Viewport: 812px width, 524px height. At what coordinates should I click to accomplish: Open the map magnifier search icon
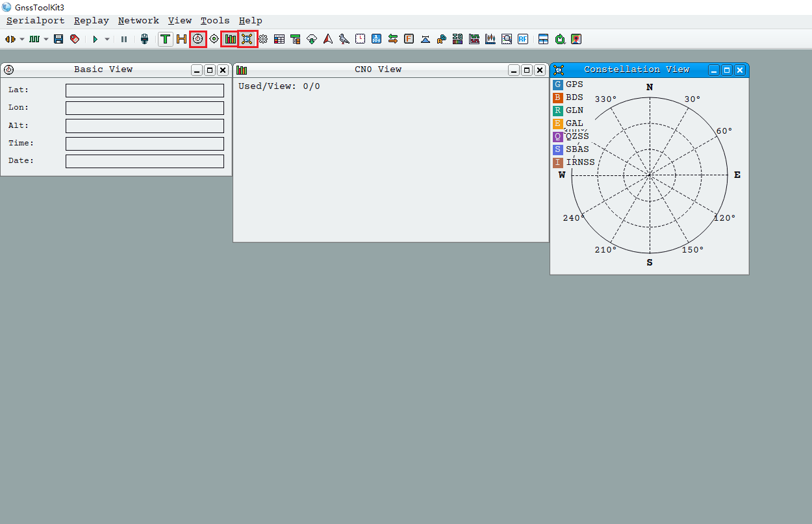coord(507,40)
